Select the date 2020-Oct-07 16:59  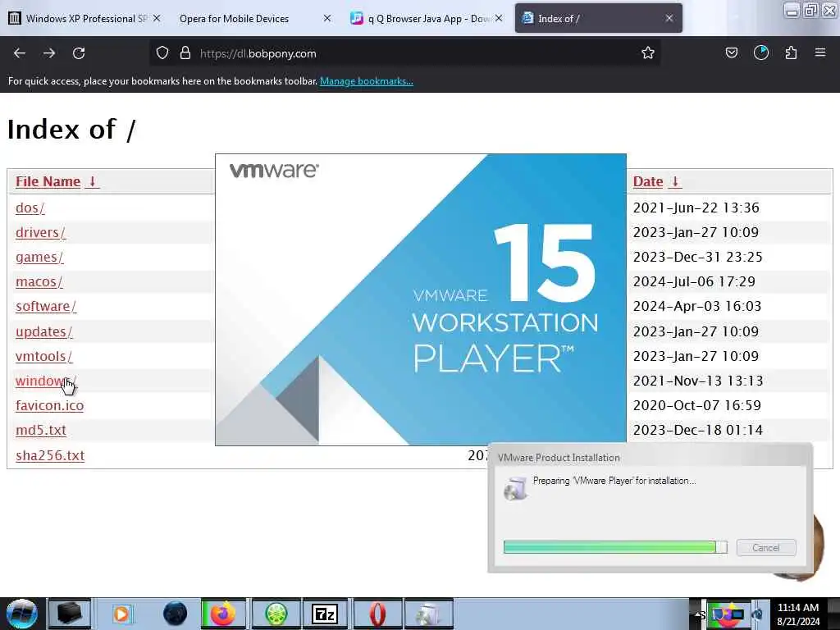[x=697, y=405]
